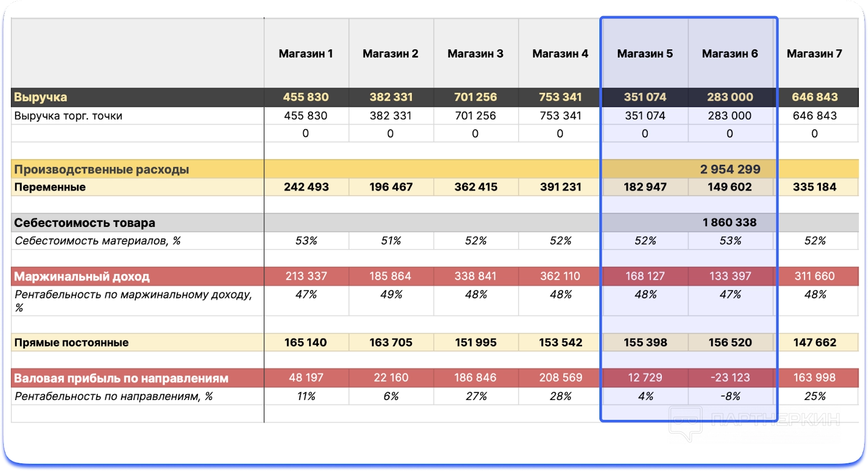Image resolution: width=868 pixels, height=471 pixels.
Task: Click the Прямые постоянные row label
Action: [x=71, y=343]
